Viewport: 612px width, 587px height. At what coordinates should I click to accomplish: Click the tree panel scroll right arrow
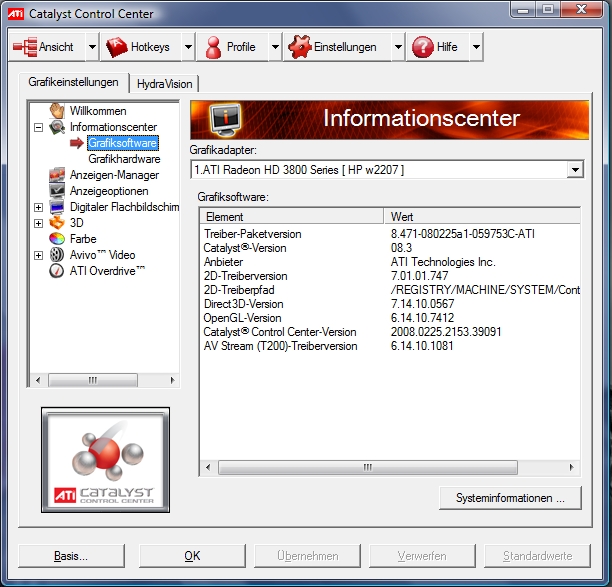pos(172,380)
